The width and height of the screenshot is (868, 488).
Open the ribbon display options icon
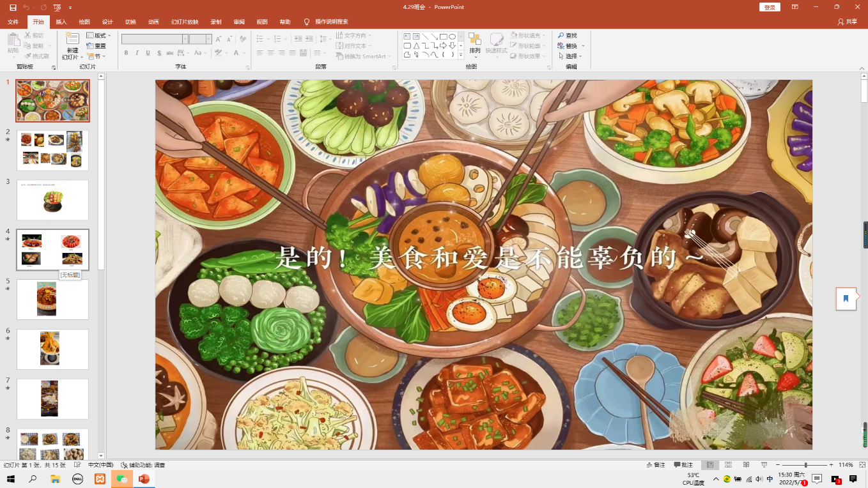pos(795,7)
